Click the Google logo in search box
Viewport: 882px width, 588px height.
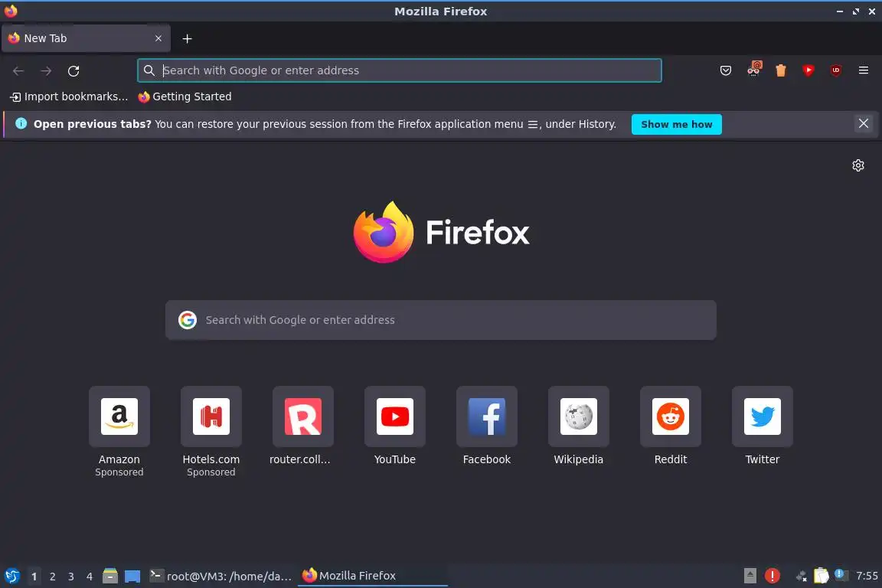coord(188,319)
